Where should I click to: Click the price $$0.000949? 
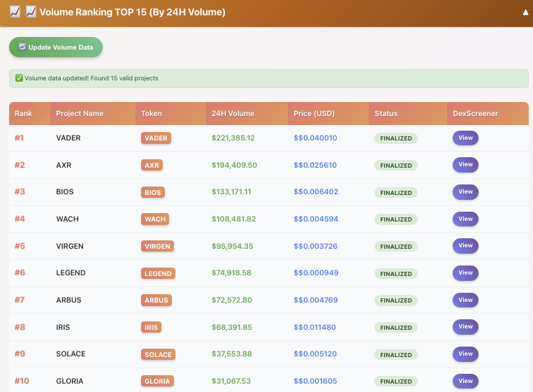[x=316, y=273]
